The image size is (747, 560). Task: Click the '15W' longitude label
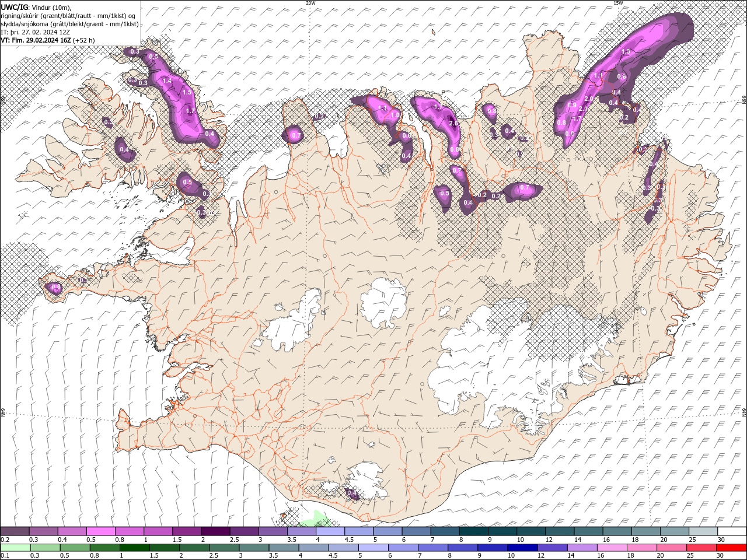[618, 3]
